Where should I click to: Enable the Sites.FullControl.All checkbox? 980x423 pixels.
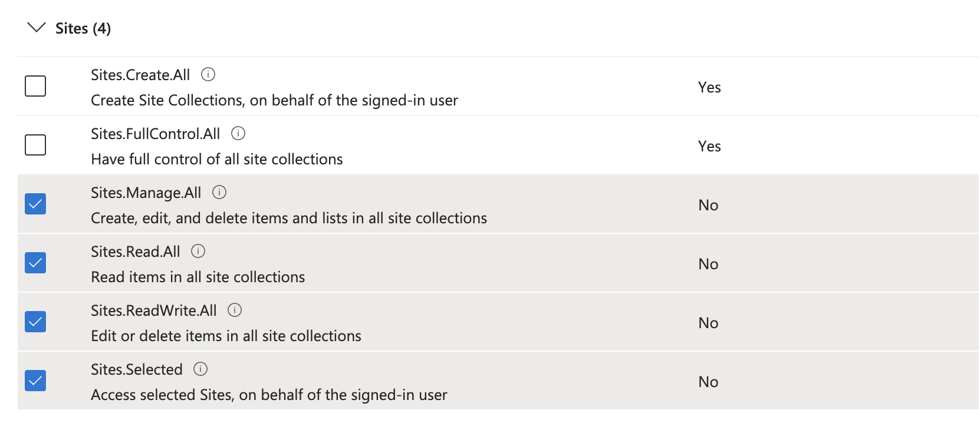(x=35, y=145)
